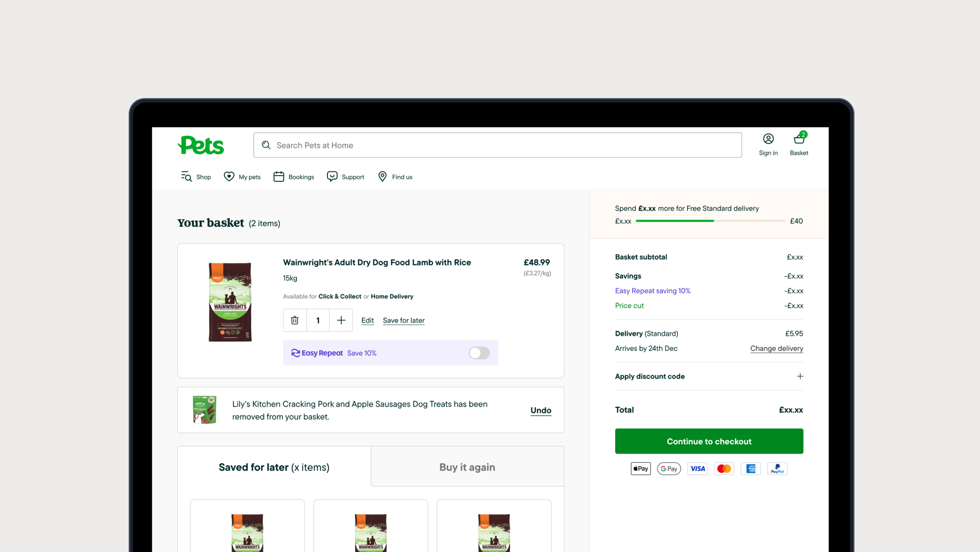Open Find us using the location pin
This screenshot has width=980, height=552.
point(383,177)
